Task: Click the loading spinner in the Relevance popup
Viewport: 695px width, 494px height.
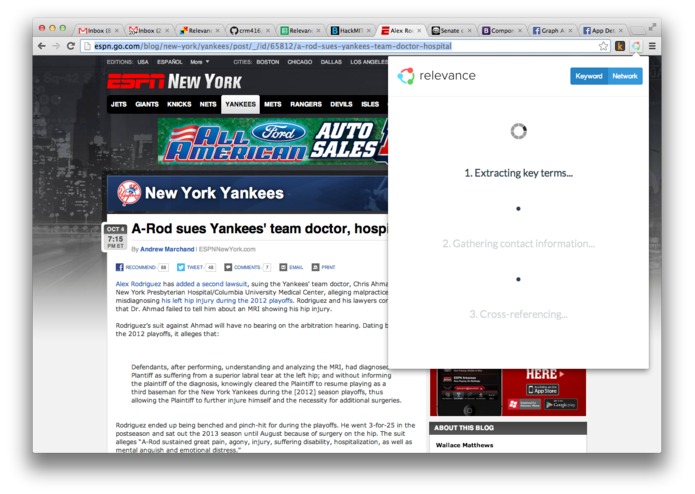Action: pyautogui.click(x=518, y=131)
